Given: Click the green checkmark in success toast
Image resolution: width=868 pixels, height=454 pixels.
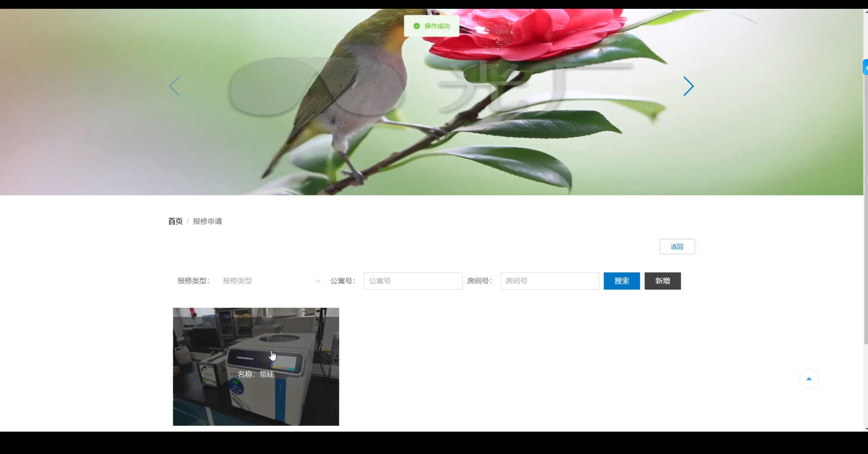Looking at the screenshot, I should pos(417,26).
